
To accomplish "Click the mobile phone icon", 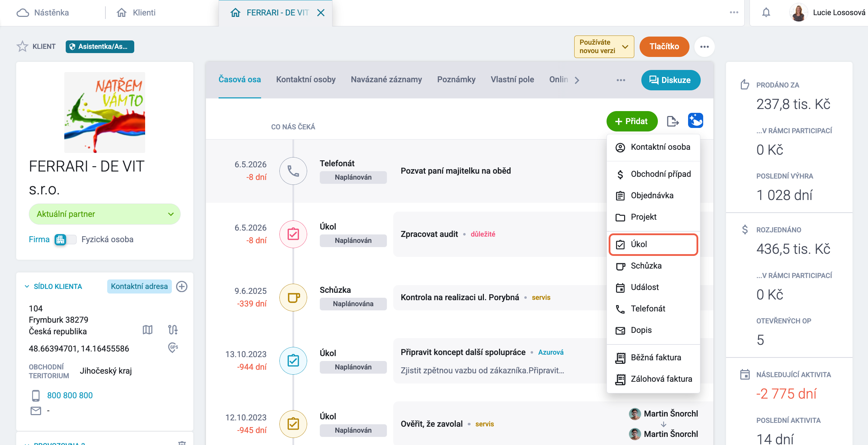I will point(36,395).
